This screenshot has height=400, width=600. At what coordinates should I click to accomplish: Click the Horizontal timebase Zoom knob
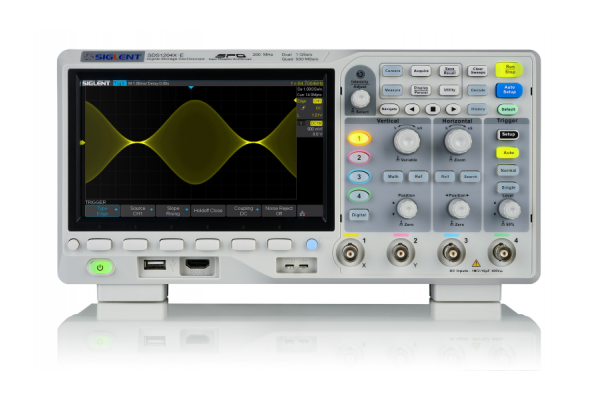coord(458,141)
